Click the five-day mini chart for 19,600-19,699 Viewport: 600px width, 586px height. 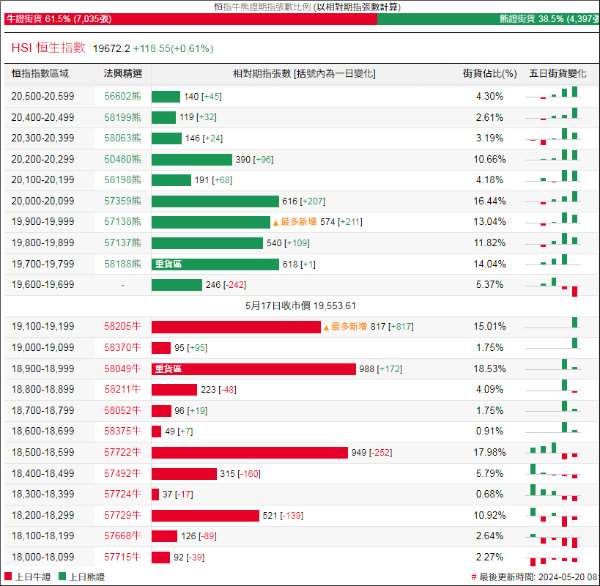pyautogui.click(x=553, y=286)
